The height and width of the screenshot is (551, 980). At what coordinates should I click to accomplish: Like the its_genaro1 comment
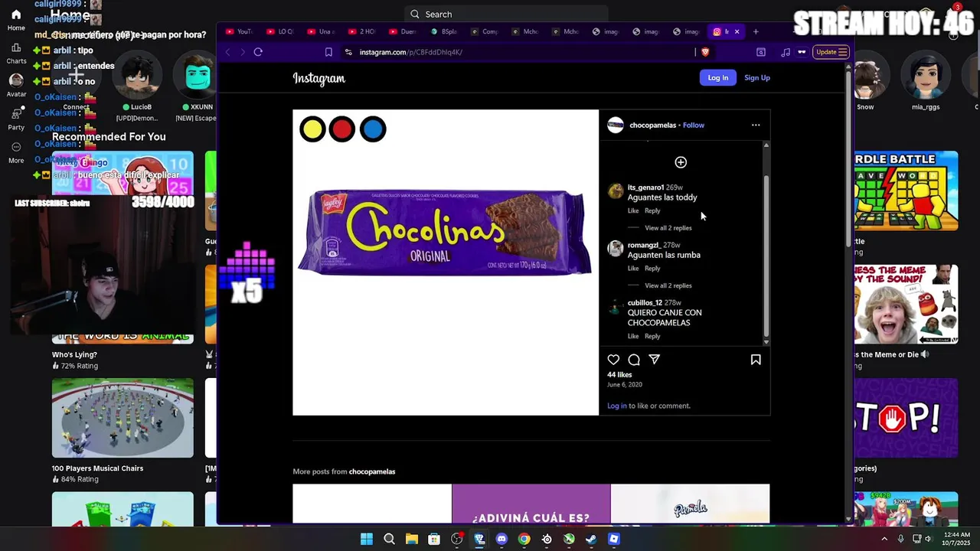(633, 210)
